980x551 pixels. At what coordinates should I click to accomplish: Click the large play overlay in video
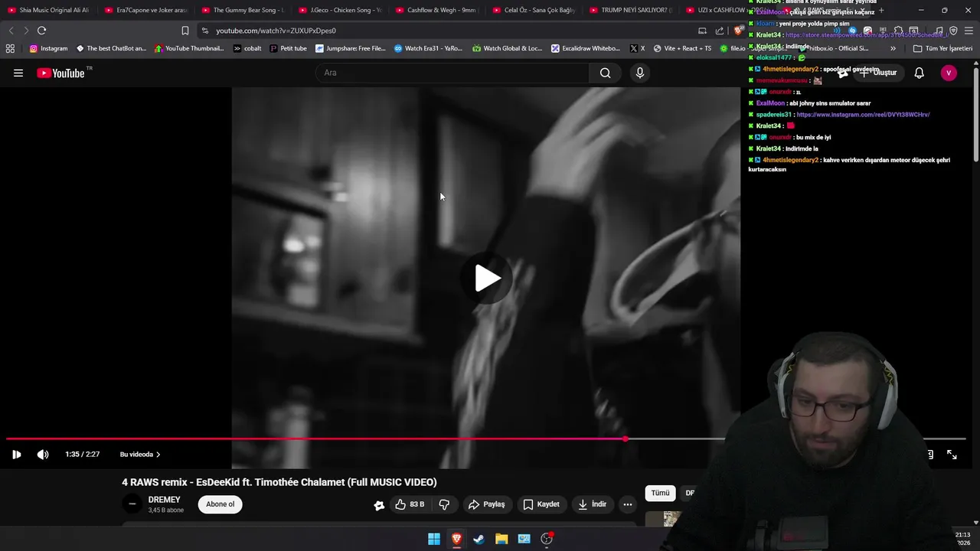[487, 279]
